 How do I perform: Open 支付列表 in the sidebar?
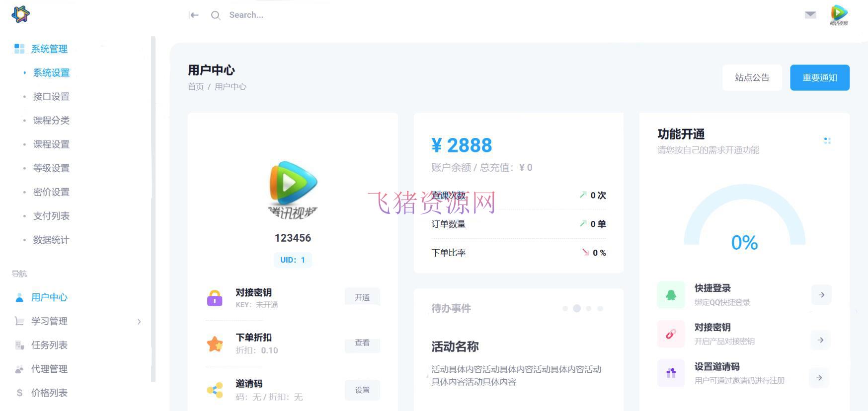coord(51,215)
